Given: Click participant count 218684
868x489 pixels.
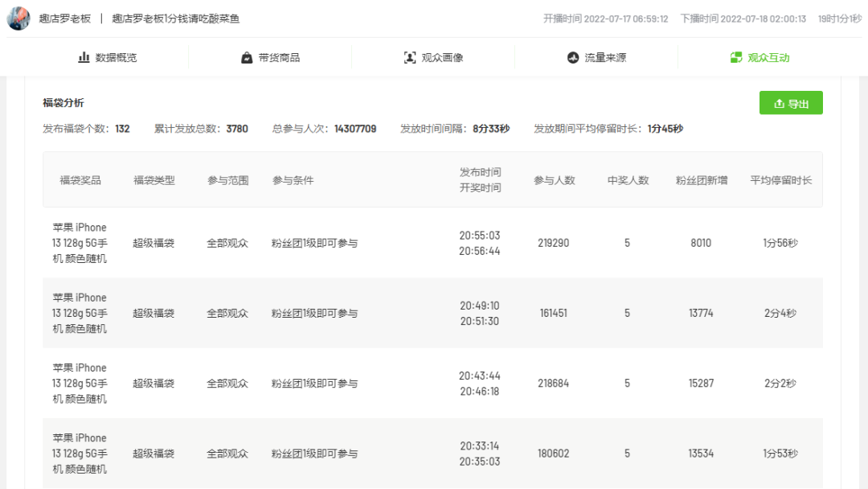Looking at the screenshot, I should pyautogui.click(x=554, y=383).
